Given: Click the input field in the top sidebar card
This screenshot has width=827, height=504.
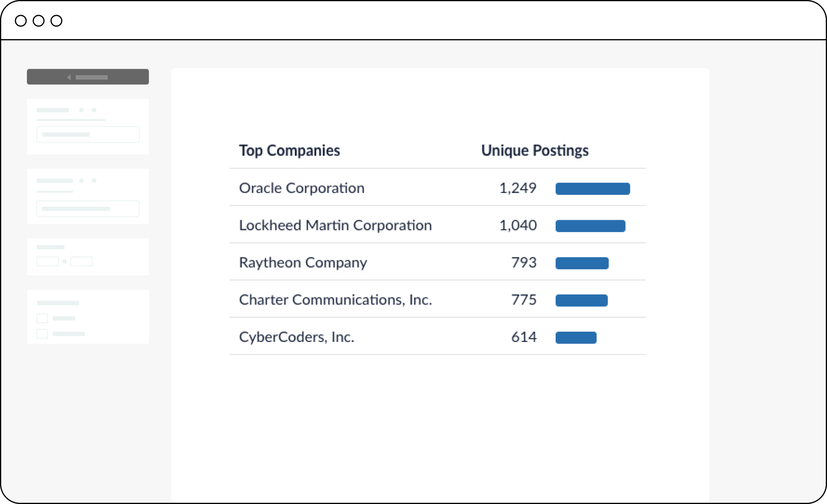Looking at the screenshot, I should click(88, 134).
